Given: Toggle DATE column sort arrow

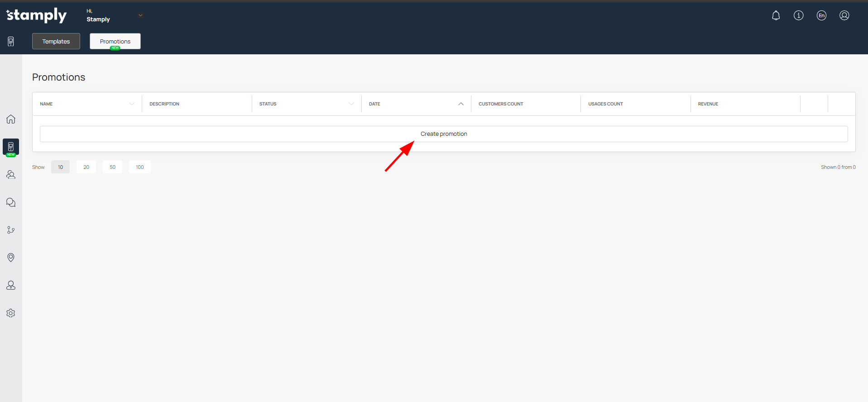Looking at the screenshot, I should [x=461, y=104].
